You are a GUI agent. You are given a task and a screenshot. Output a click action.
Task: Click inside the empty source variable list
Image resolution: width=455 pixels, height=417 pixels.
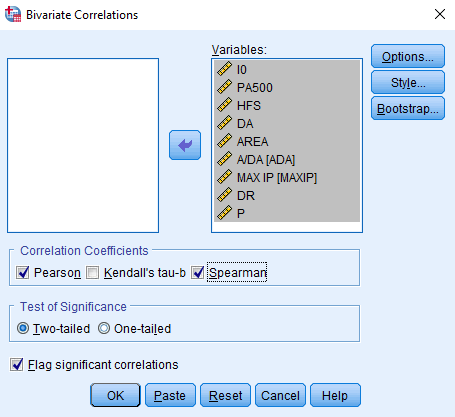(83, 145)
